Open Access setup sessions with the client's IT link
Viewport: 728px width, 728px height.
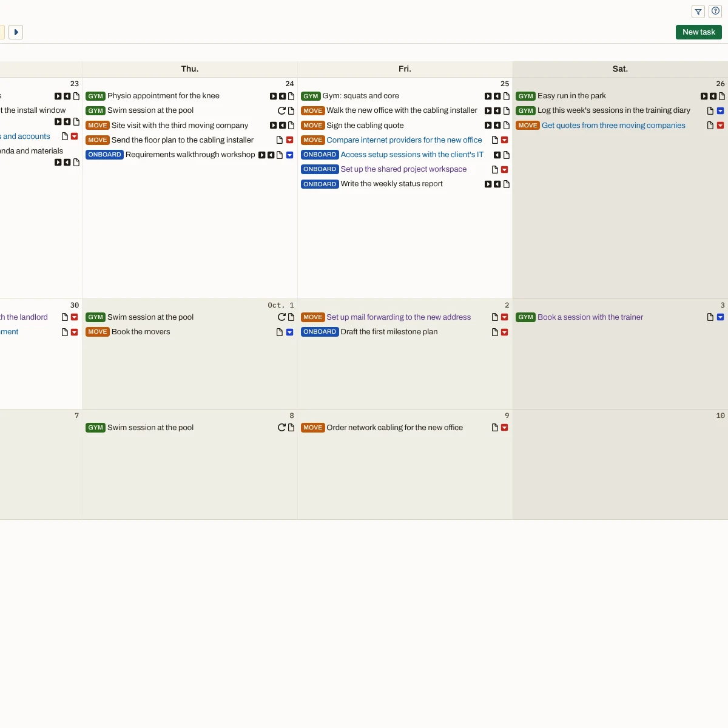(412, 155)
